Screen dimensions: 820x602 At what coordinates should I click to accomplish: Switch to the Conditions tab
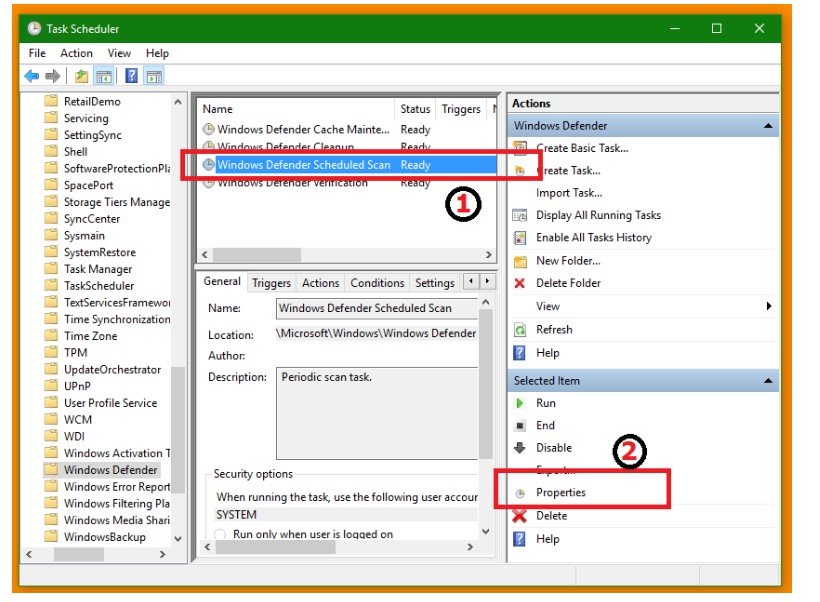click(x=377, y=283)
